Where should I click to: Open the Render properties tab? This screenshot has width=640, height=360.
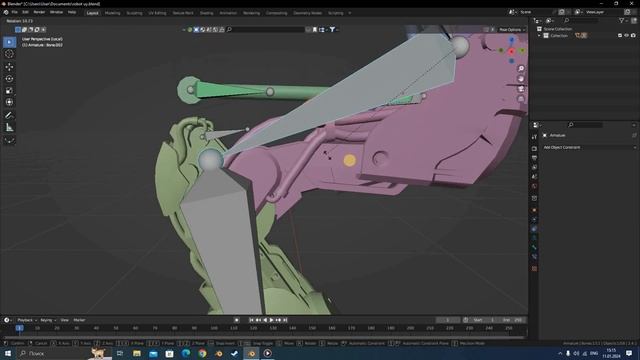534,148
